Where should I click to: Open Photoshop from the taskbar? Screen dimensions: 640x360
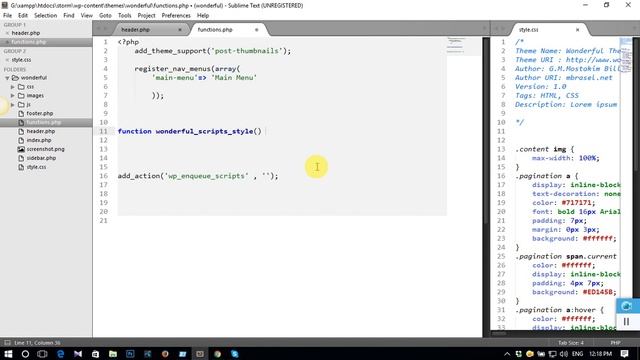130,354
